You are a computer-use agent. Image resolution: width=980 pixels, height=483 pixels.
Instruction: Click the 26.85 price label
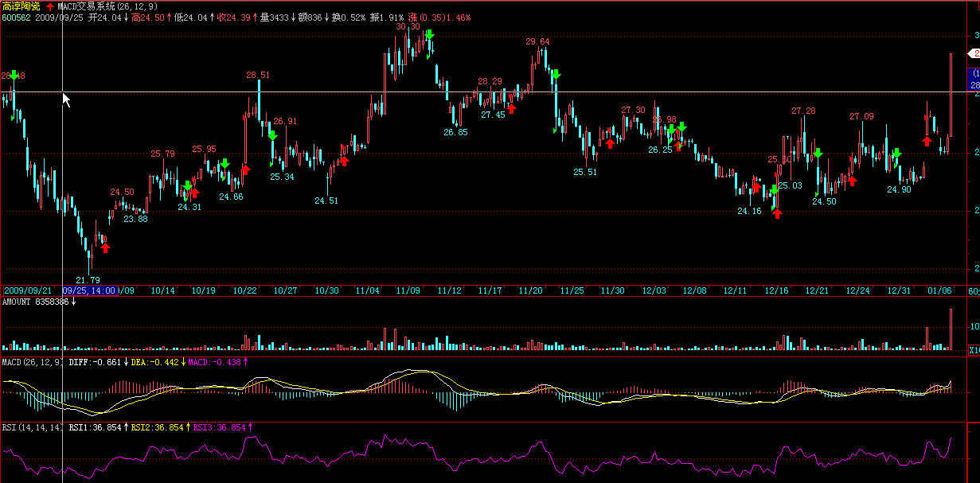coord(456,132)
